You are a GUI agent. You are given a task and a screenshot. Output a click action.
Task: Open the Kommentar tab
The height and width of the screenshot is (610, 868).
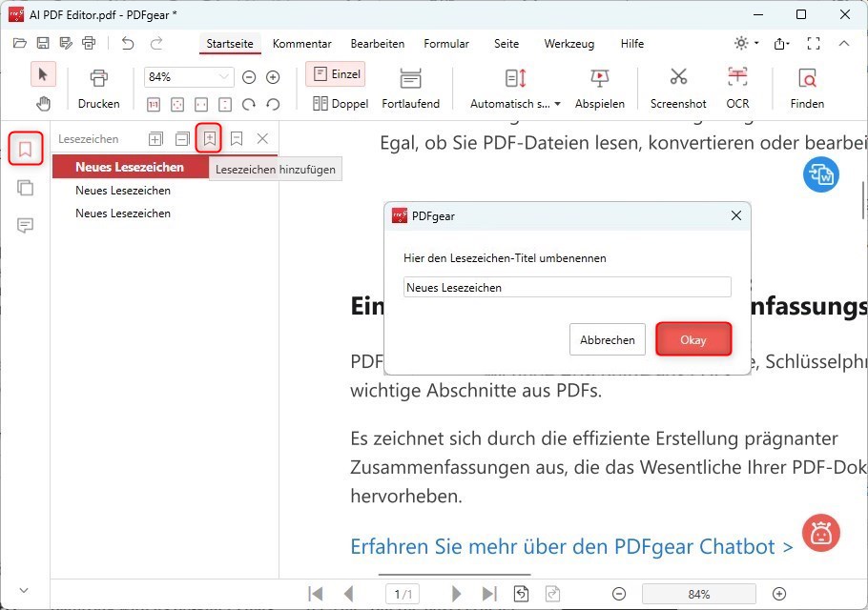point(301,44)
